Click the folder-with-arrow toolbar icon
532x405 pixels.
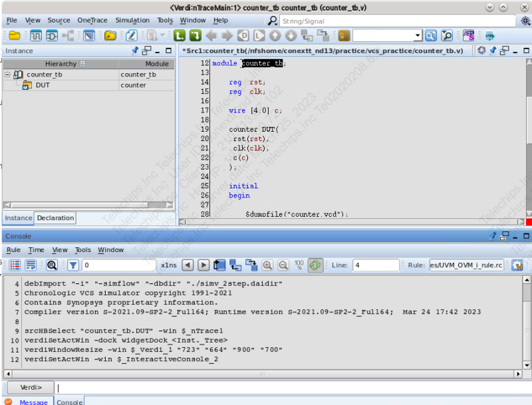tap(110, 36)
